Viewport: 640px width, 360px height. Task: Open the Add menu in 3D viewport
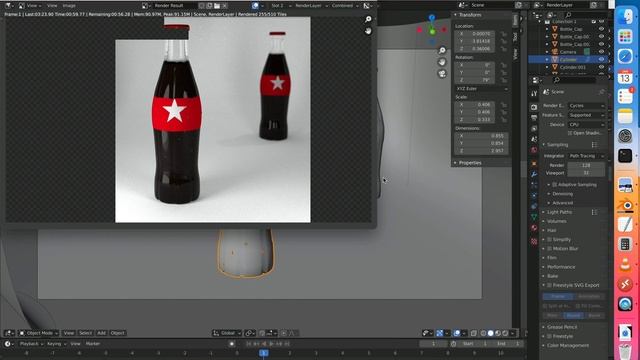[x=101, y=333]
